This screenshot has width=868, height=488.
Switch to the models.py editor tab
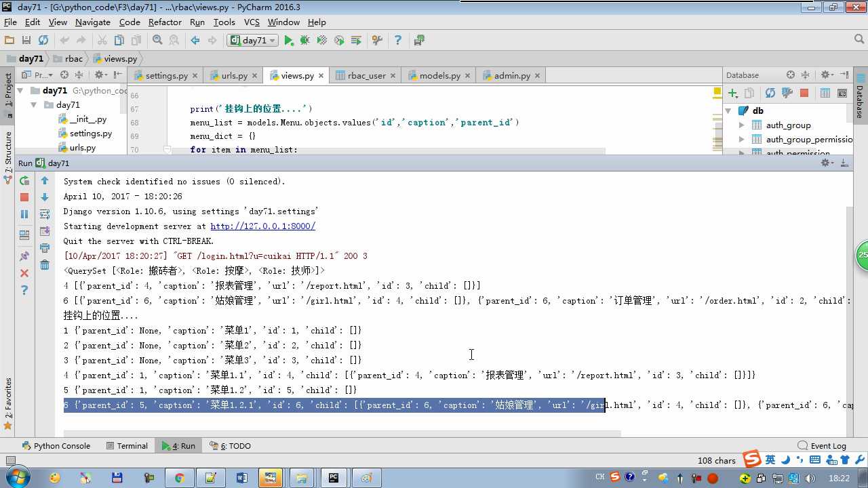439,75
